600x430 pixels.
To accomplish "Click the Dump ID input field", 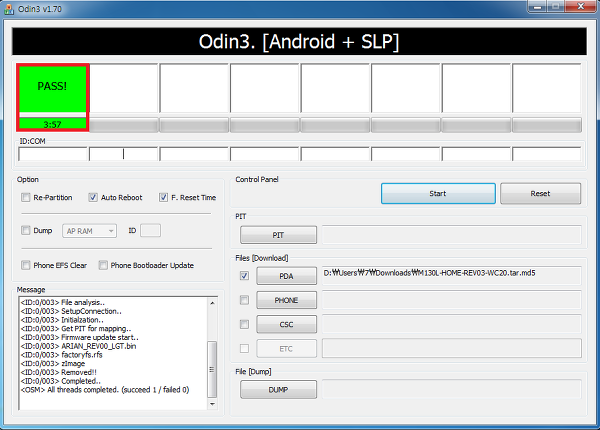I will click(150, 231).
